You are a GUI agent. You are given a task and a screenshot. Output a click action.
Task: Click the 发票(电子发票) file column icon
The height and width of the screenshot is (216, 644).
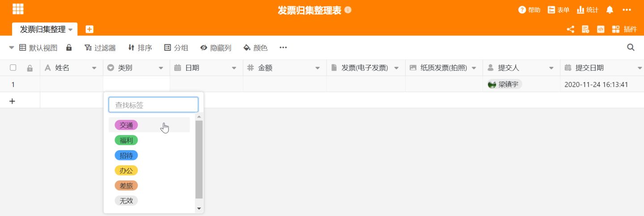(x=334, y=68)
